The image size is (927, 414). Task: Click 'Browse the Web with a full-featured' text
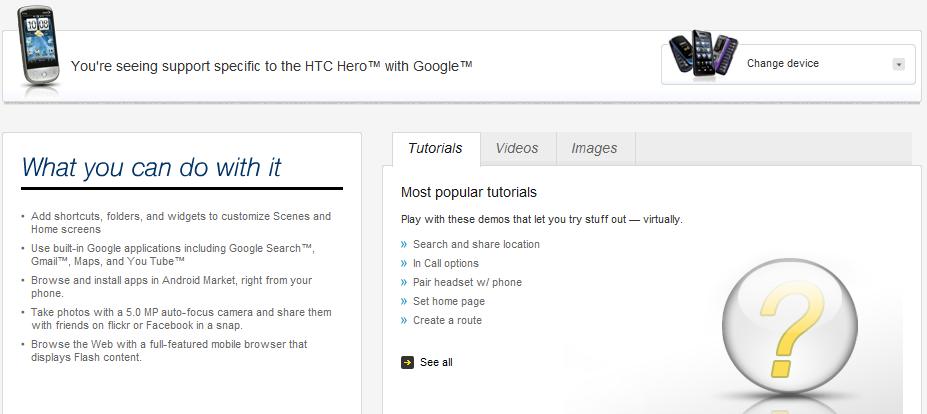pyautogui.click(x=169, y=351)
